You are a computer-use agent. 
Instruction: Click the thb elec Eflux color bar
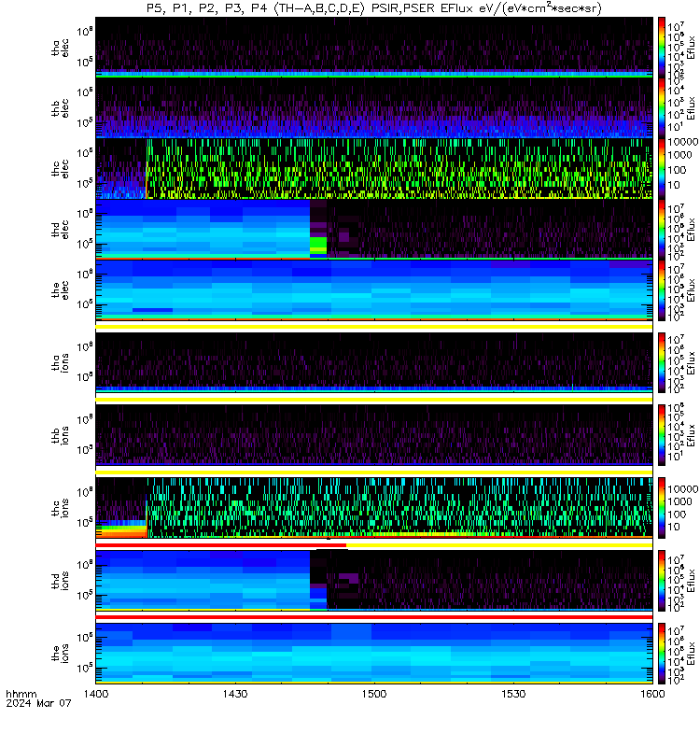pyautogui.click(x=662, y=107)
